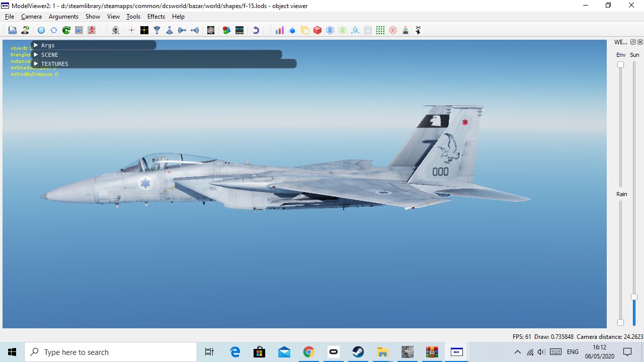Click the yellow layered boxes icon
Viewport: 644px width, 362px height.
click(x=305, y=30)
